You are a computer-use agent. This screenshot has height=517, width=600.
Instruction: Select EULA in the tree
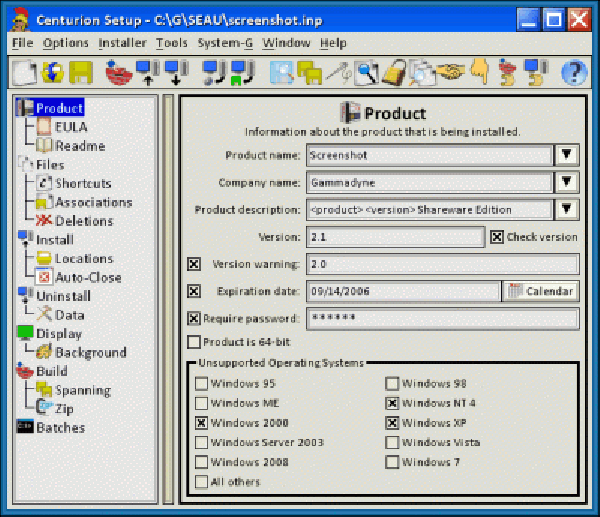pyautogui.click(x=71, y=127)
